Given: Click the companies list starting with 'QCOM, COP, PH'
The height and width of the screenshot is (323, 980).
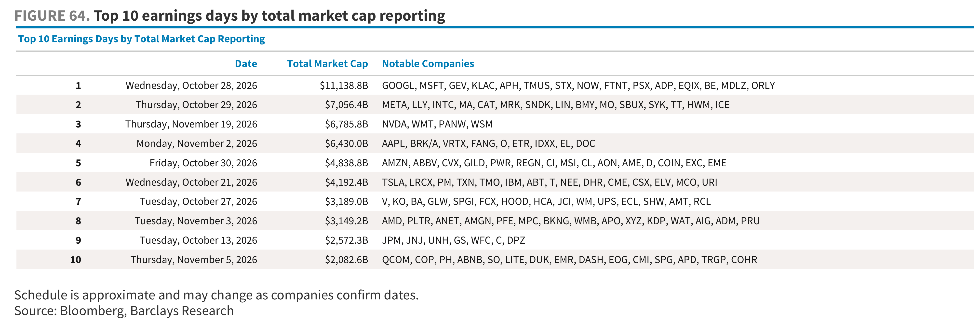Looking at the screenshot, I should coord(569,260).
